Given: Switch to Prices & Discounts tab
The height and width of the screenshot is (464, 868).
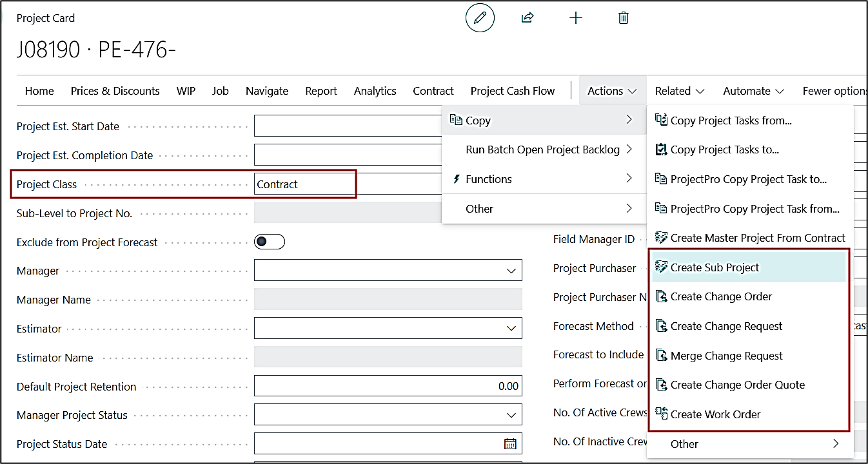Looking at the screenshot, I should click(115, 91).
